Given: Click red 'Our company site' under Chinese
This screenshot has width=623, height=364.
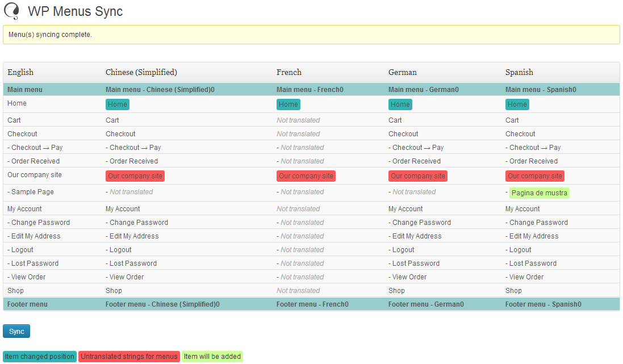Looking at the screenshot, I should (x=135, y=176).
